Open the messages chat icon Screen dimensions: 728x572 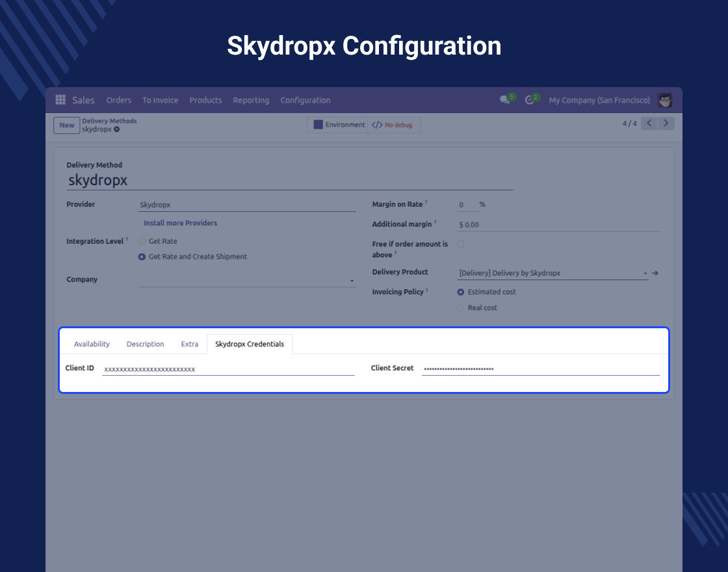pos(504,100)
